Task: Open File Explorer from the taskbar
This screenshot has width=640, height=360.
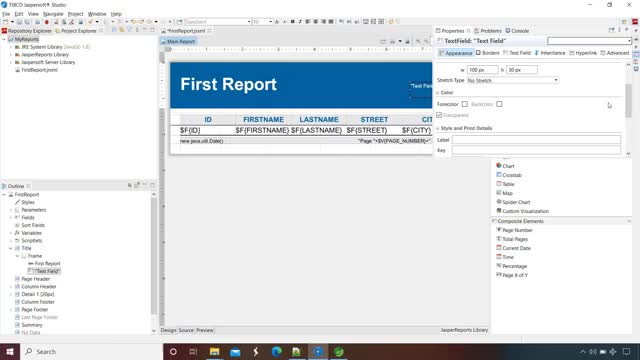Action: (214, 351)
